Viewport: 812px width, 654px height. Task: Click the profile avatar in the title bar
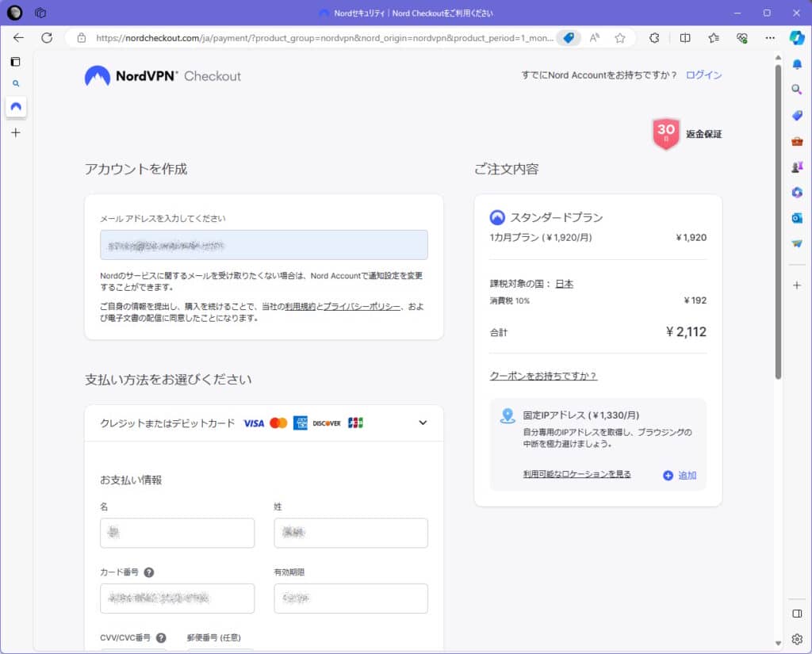coord(14,13)
